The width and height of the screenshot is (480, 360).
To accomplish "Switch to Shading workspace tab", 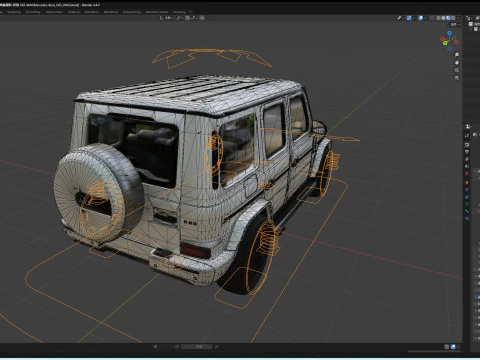I will [x=74, y=12].
